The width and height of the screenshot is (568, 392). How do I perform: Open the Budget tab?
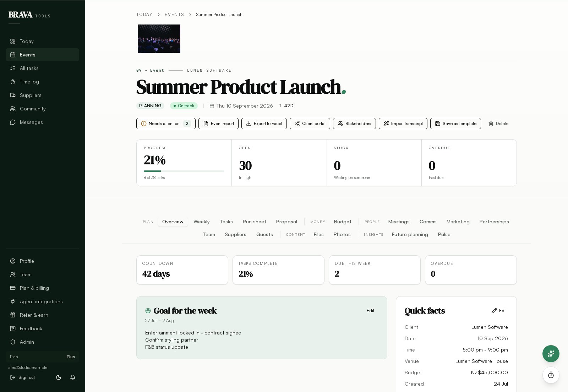click(x=343, y=222)
